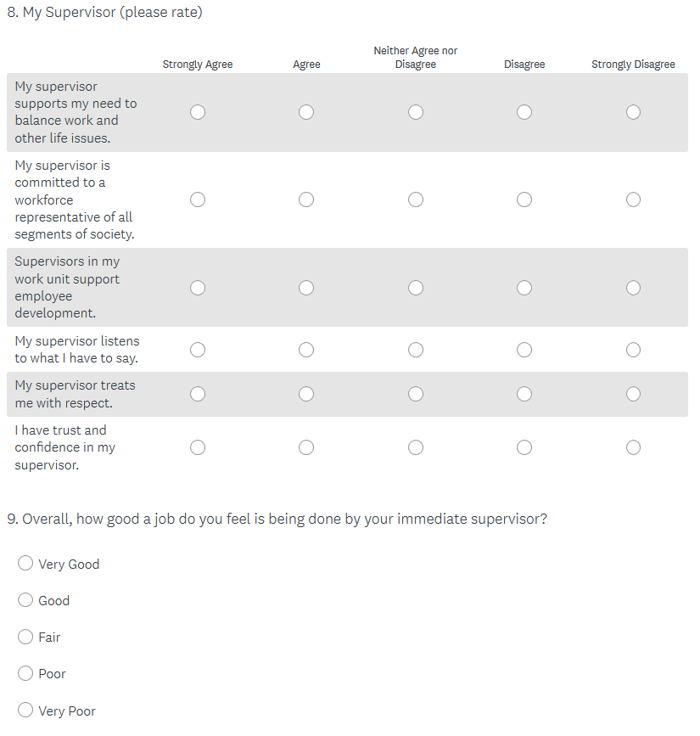Image resolution: width=700 pixels, height=736 pixels.
Task: Choose Strongly Agree for trust and confidence
Action: [198, 447]
